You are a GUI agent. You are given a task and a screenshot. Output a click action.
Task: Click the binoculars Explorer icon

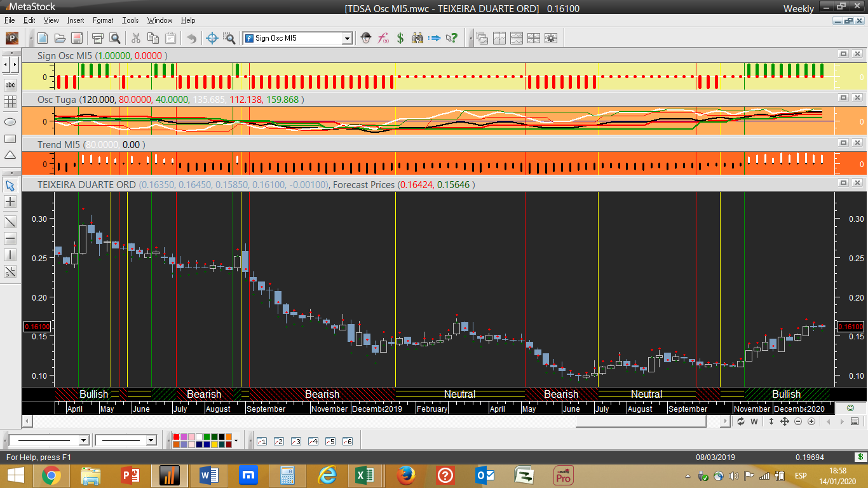(417, 38)
